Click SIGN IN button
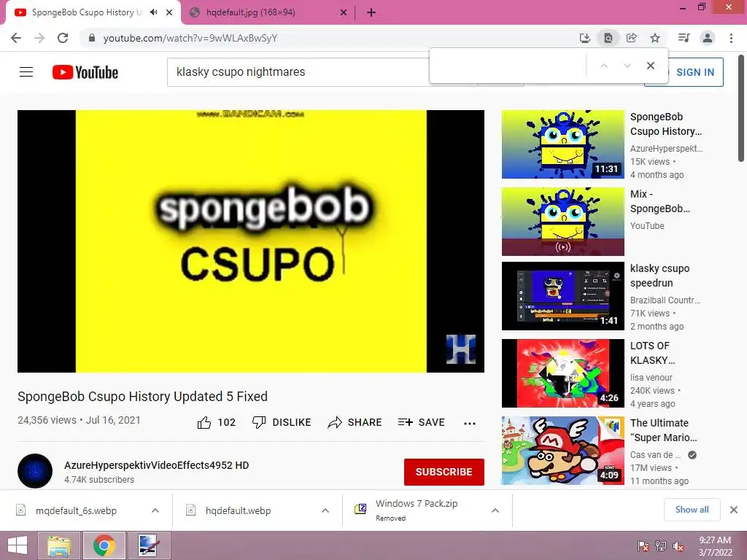Viewport: 747px width, 560px height. [x=695, y=72]
